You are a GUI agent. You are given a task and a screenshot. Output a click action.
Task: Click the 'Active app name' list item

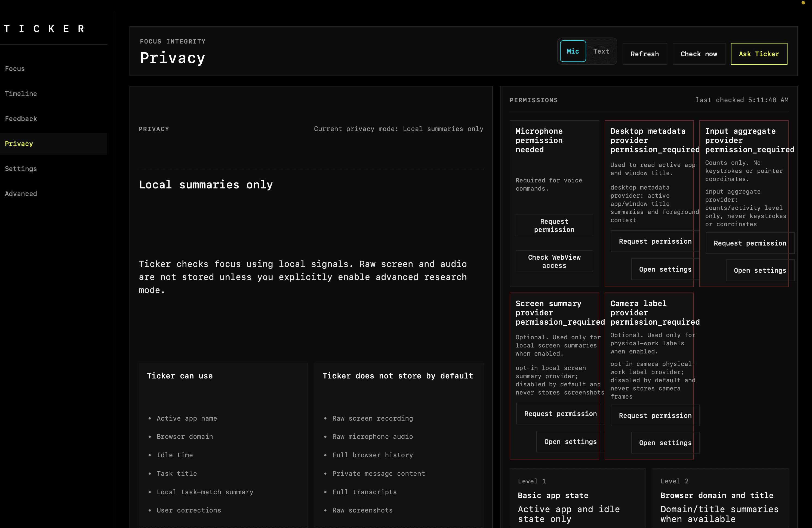[x=187, y=418]
